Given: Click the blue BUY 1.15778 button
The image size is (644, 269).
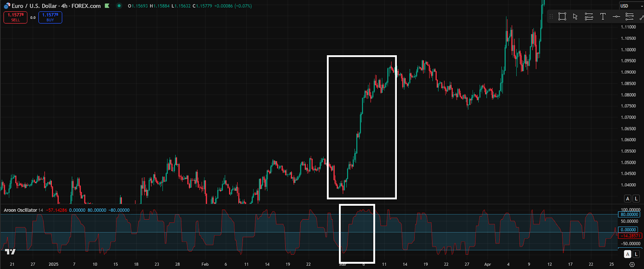Looking at the screenshot, I should click(50, 17).
